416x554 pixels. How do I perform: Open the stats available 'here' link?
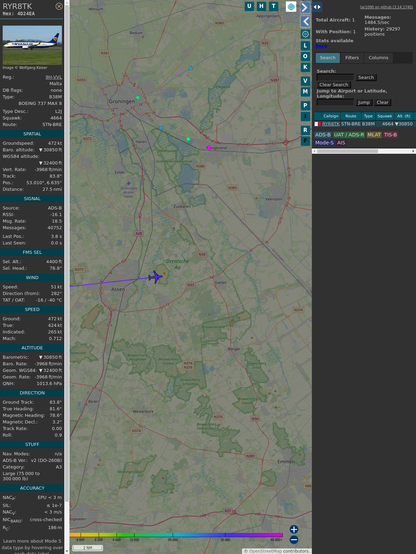tap(321, 46)
